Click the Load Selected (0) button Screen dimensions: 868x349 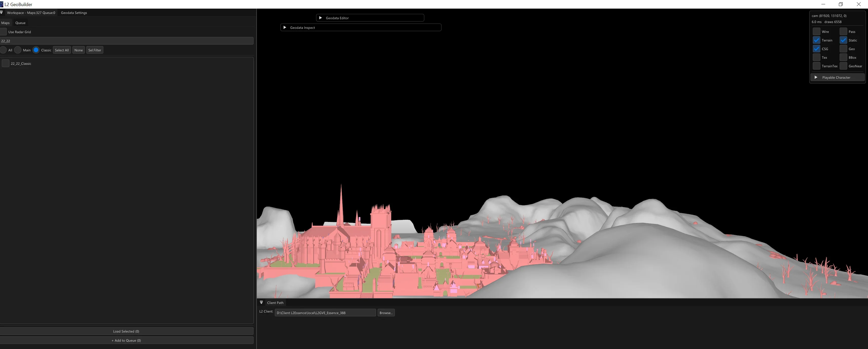[126, 331]
